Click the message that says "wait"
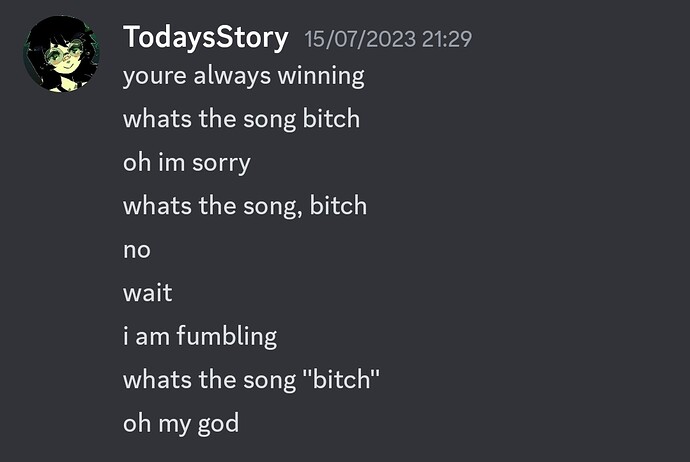The height and width of the screenshot is (462, 690). point(147,293)
